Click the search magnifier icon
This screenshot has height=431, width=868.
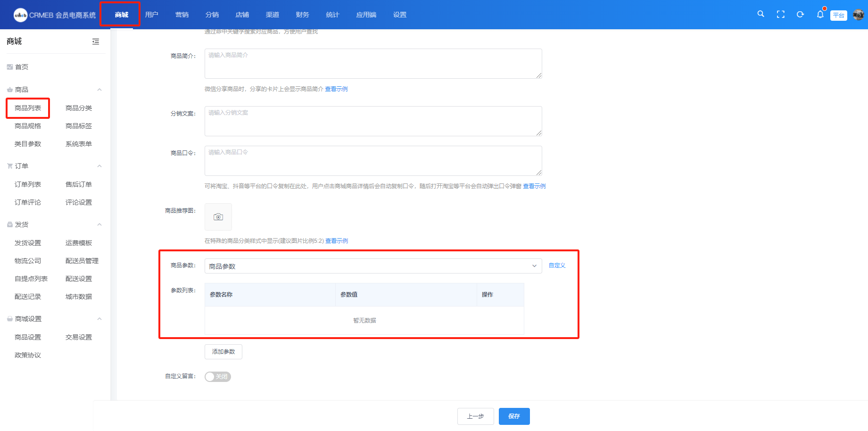pos(761,14)
